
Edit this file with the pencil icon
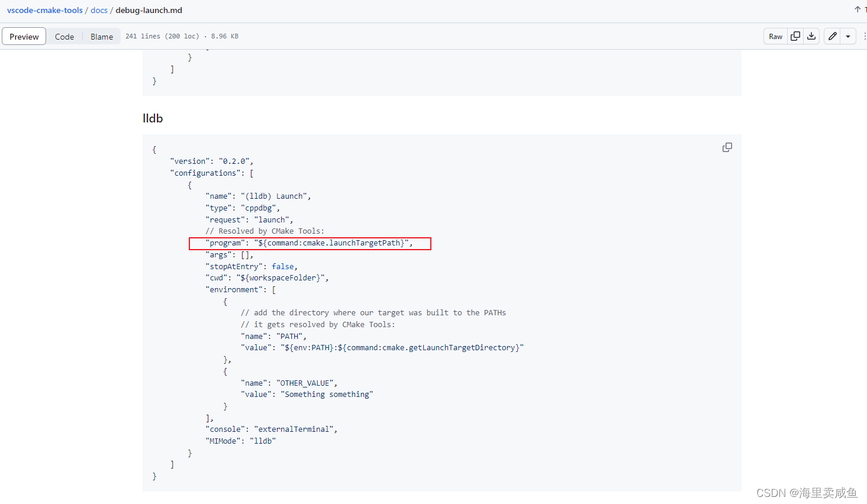tap(831, 36)
